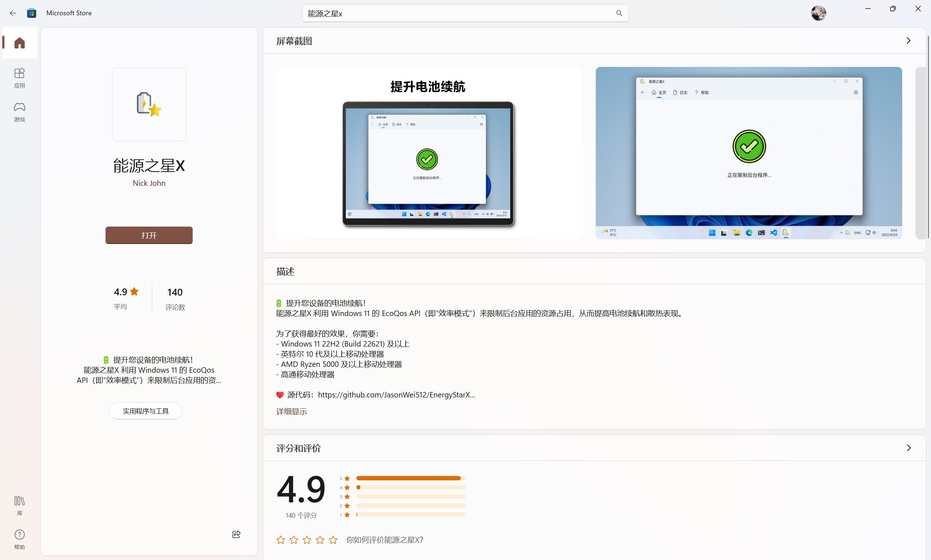The height and width of the screenshot is (560, 931).
Task: Click the 2-star rating bar
Action: (x=411, y=505)
